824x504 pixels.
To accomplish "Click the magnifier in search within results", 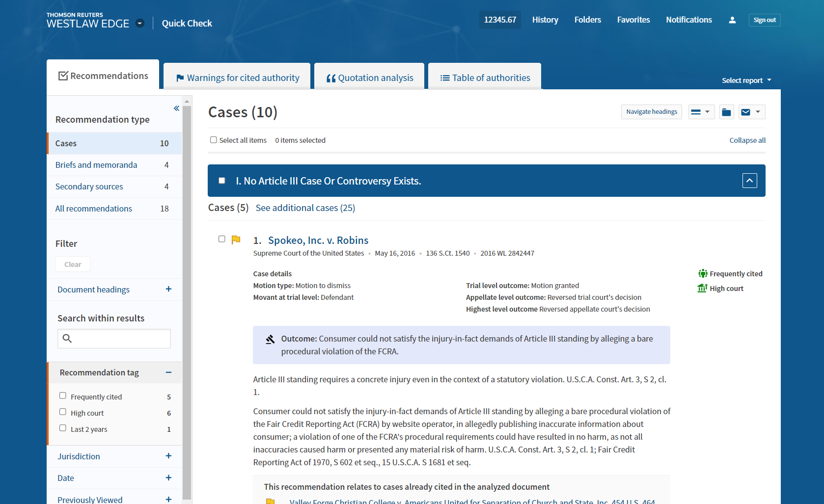I will 67,339.
